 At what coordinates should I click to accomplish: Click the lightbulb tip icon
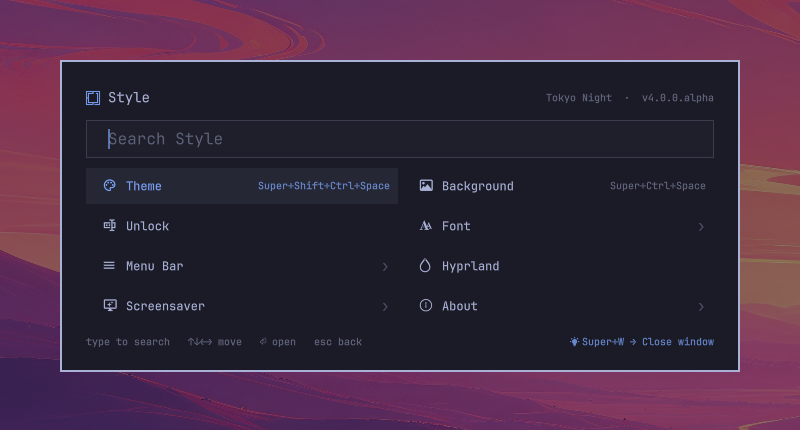(x=574, y=341)
